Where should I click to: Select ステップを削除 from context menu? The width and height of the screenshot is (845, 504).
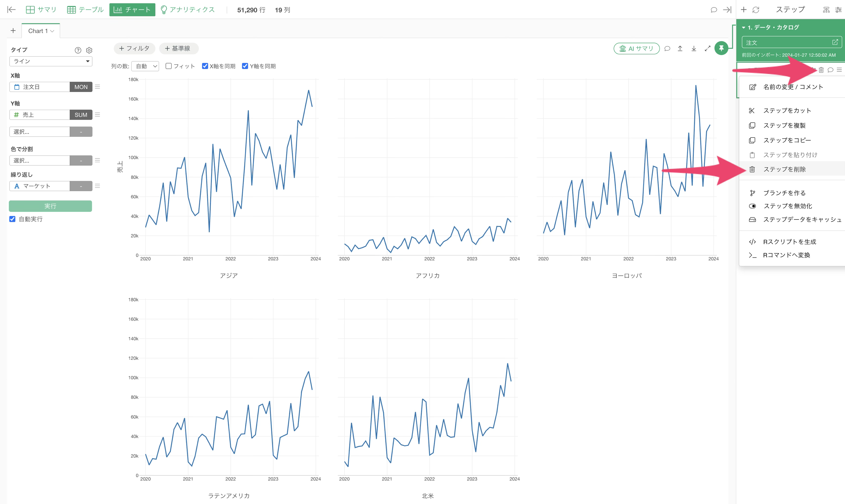pos(784,169)
